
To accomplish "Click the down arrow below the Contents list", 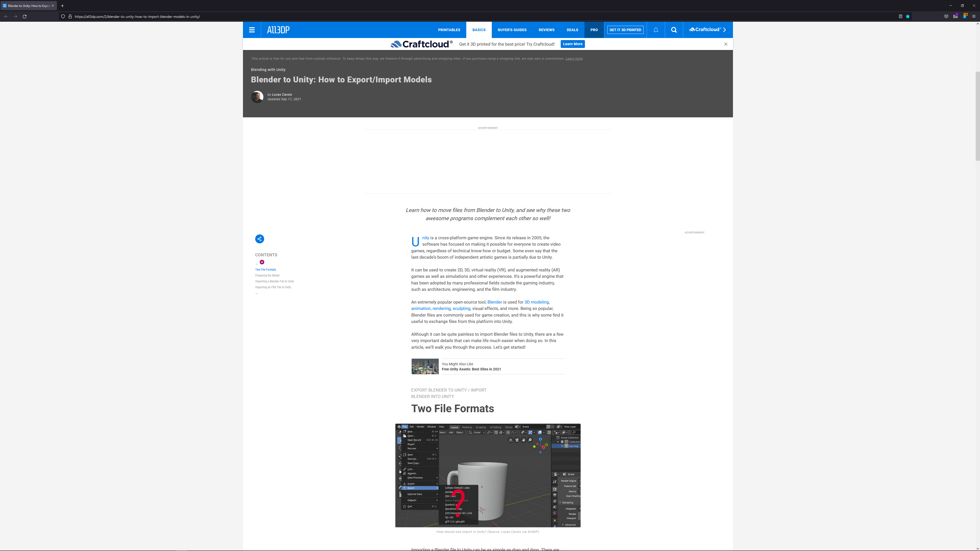I will click(x=257, y=294).
